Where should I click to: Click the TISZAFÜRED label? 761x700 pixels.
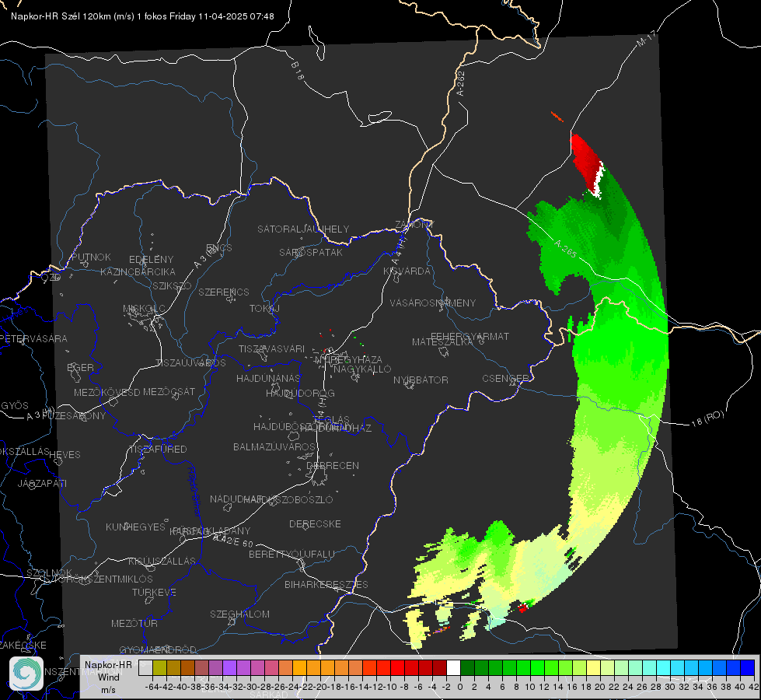click(159, 450)
